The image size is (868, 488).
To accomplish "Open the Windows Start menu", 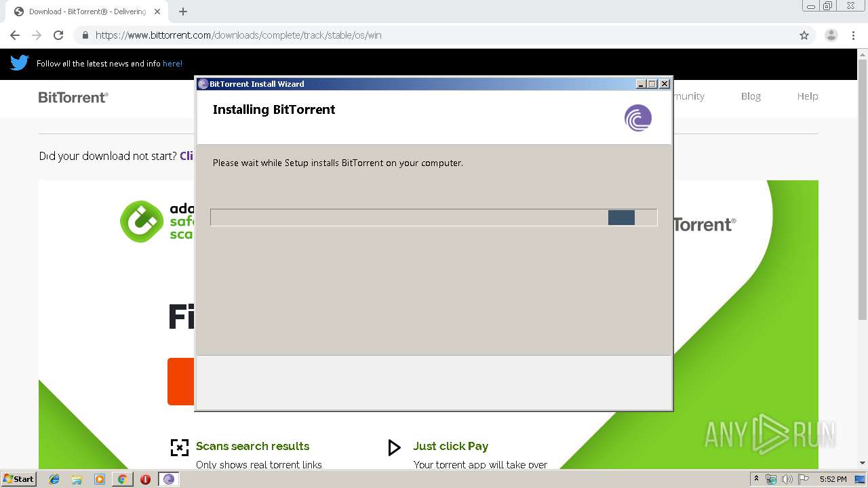I will pyautogui.click(x=19, y=479).
